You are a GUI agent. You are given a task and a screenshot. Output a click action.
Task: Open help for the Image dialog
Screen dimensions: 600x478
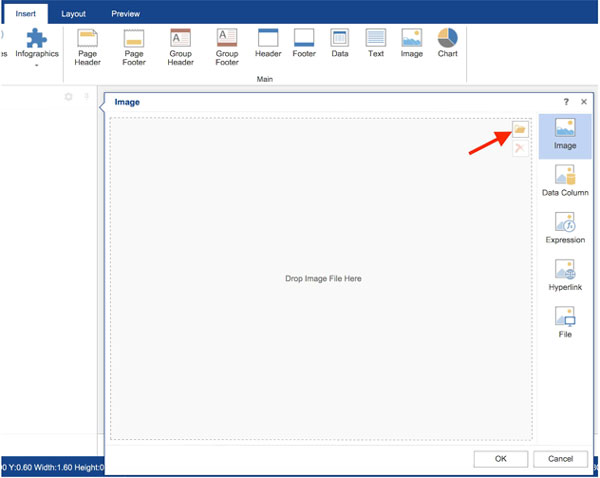pyautogui.click(x=566, y=102)
